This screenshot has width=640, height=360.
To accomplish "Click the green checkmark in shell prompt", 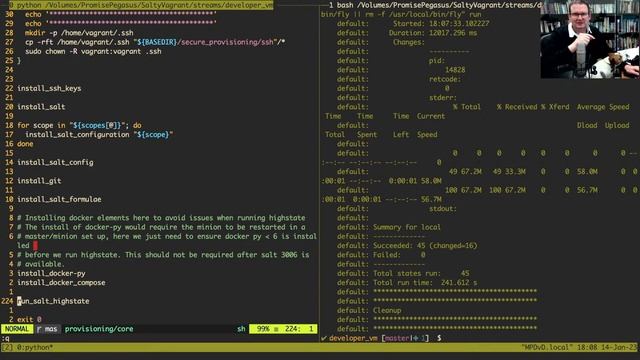I will coord(324,338).
